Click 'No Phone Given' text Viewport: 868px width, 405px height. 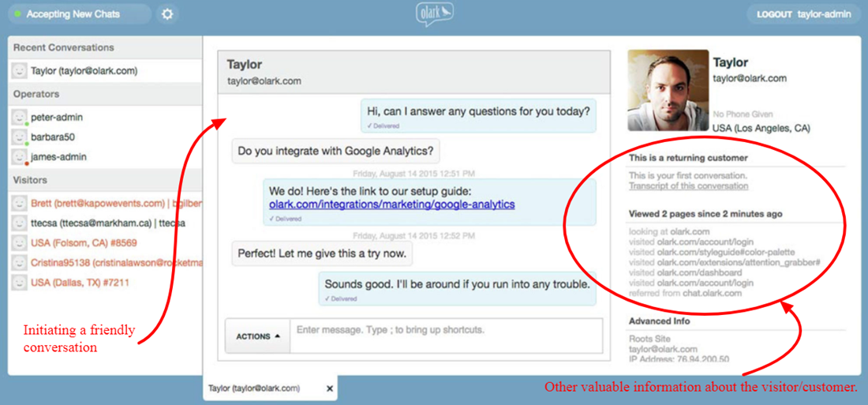click(743, 114)
